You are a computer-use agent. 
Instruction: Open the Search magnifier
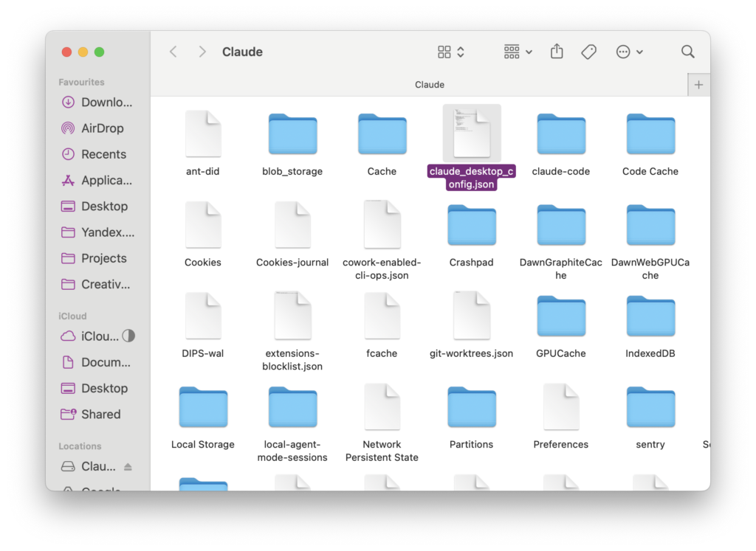click(x=688, y=52)
